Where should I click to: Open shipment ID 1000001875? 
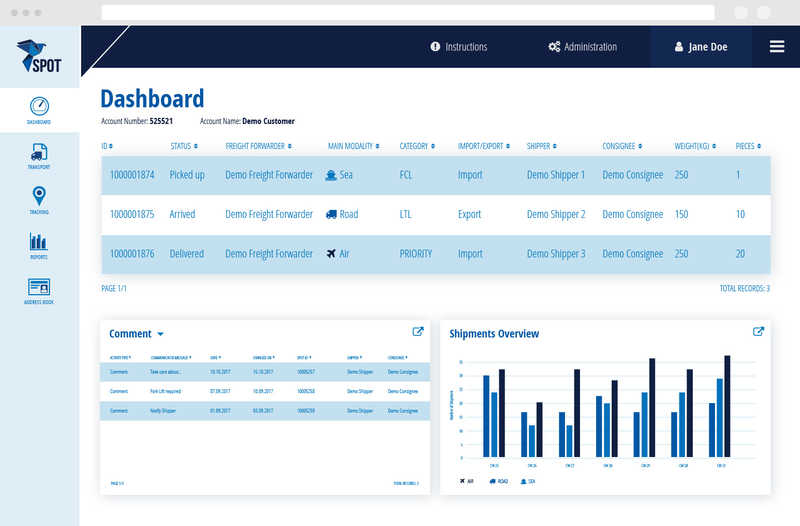[132, 214]
